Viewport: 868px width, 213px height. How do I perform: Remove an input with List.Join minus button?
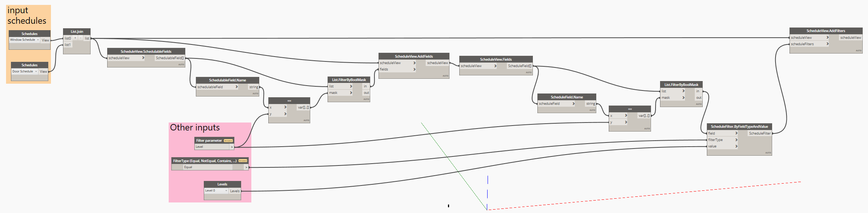pyautogui.click(x=80, y=38)
